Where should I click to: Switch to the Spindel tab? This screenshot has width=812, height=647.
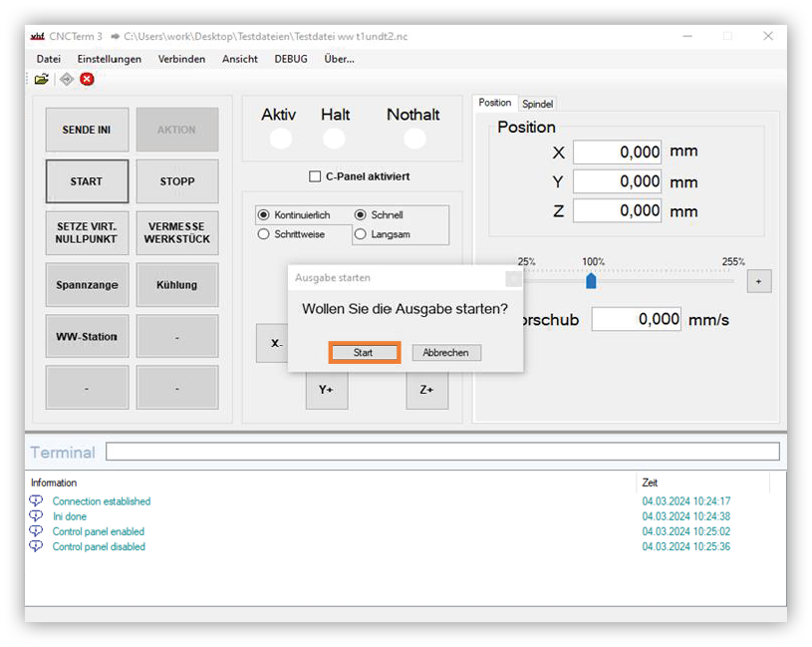pos(538,104)
